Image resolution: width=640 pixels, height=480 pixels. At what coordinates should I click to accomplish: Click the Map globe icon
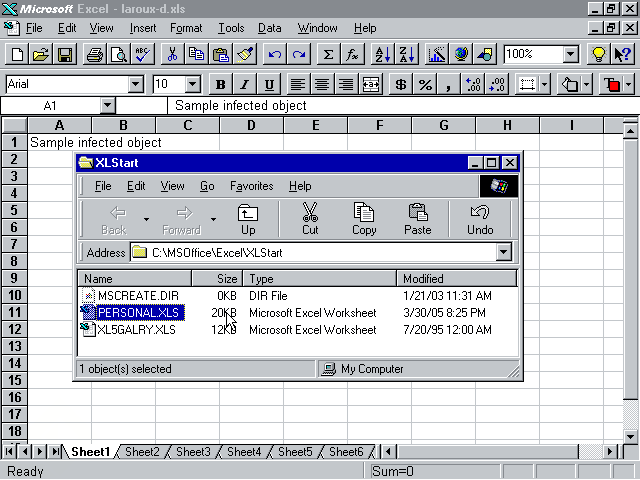(x=461, y=54)
